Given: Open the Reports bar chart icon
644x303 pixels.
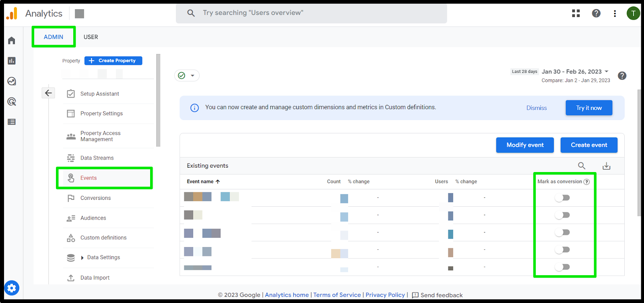Looking at the screenshot, I should [x=12, y=61].
